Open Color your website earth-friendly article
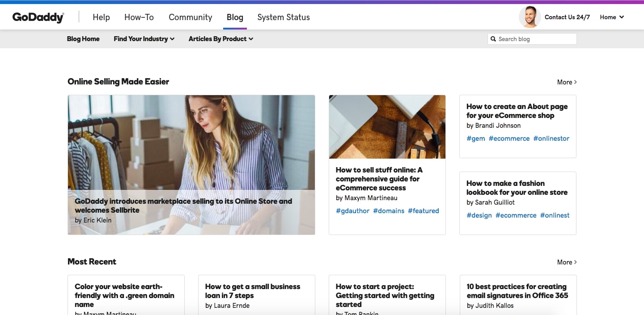This screenshot has height=315, width=644. pos(124,295)
